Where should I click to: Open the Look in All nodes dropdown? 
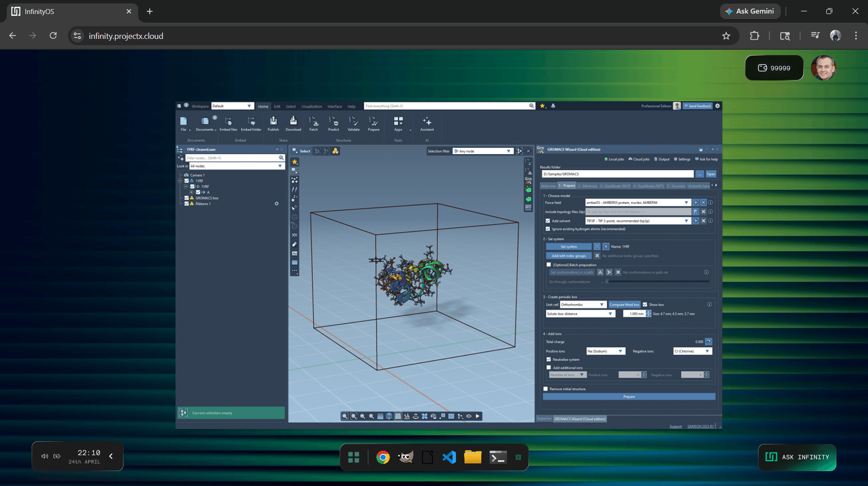pos(237,166)
